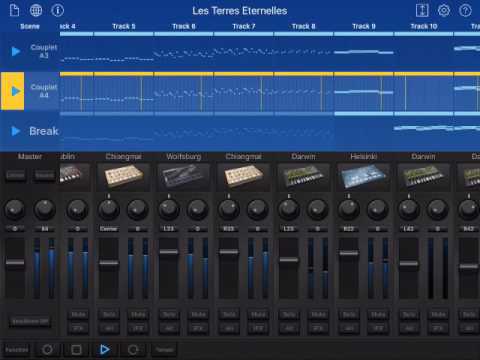Open the song info icon
Screen dimensions: 480x360
[58, 10]
